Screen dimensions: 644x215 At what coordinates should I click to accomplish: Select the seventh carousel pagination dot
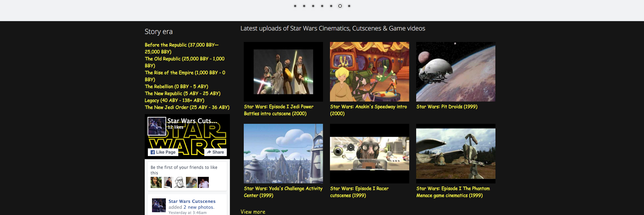pos(349,6)
